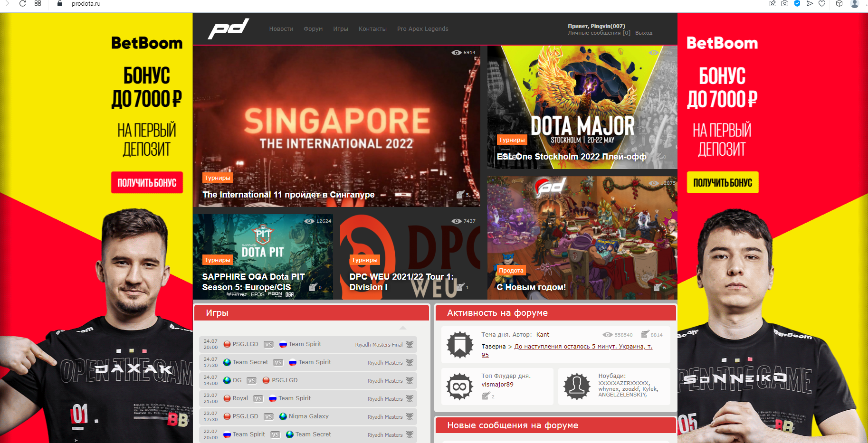Reload the page with the refresh icon
Image resolution: width=868 pixels, height=443 pixels.
[22, 3]
